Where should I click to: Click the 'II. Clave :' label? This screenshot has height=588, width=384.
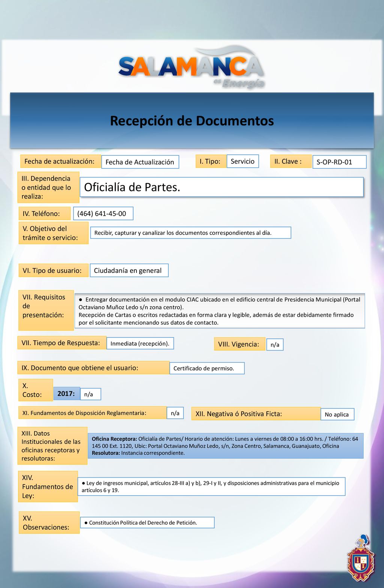point(291,161)
